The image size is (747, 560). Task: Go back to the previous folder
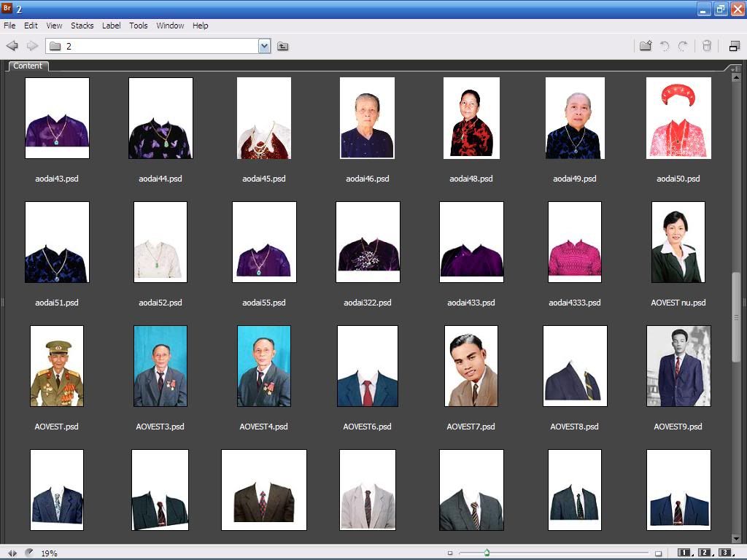(x=12, y=46)
